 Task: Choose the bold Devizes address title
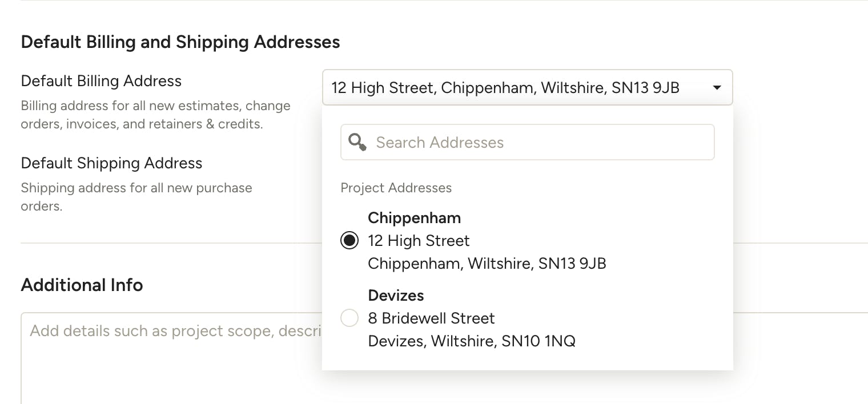pyautogui.click(x=396, y=296)
